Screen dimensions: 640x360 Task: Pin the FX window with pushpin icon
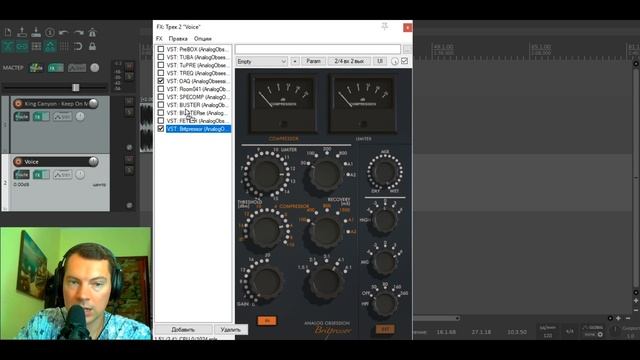(x=384, y=27)
